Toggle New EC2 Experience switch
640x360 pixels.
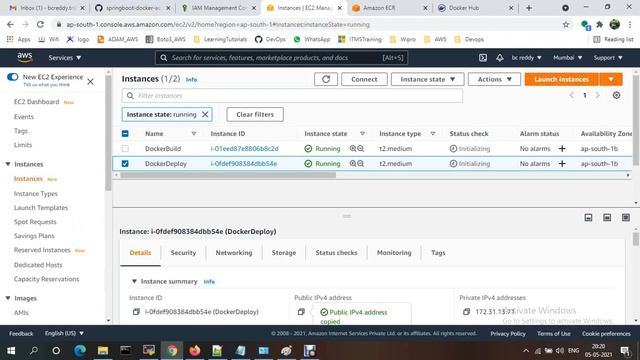13,77
